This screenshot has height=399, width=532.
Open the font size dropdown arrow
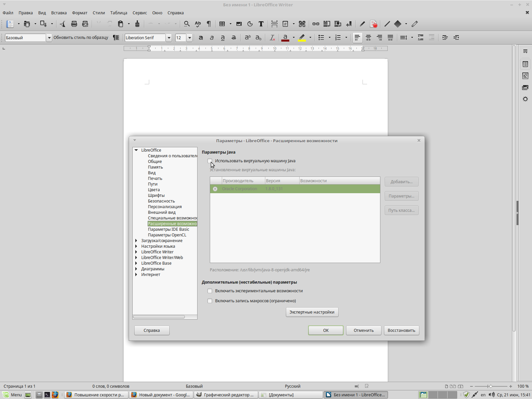coord(190,38)
